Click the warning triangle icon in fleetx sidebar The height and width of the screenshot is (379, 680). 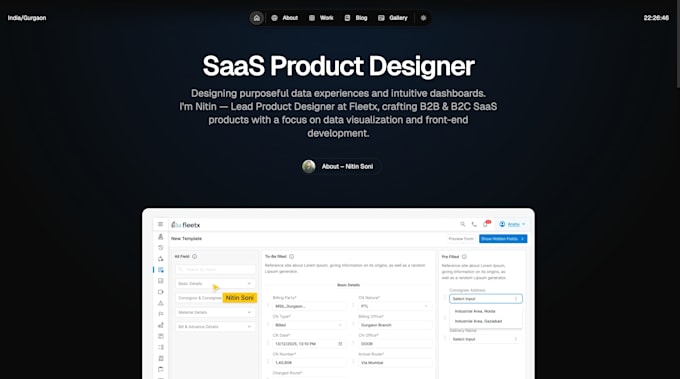tap(161, 303)
